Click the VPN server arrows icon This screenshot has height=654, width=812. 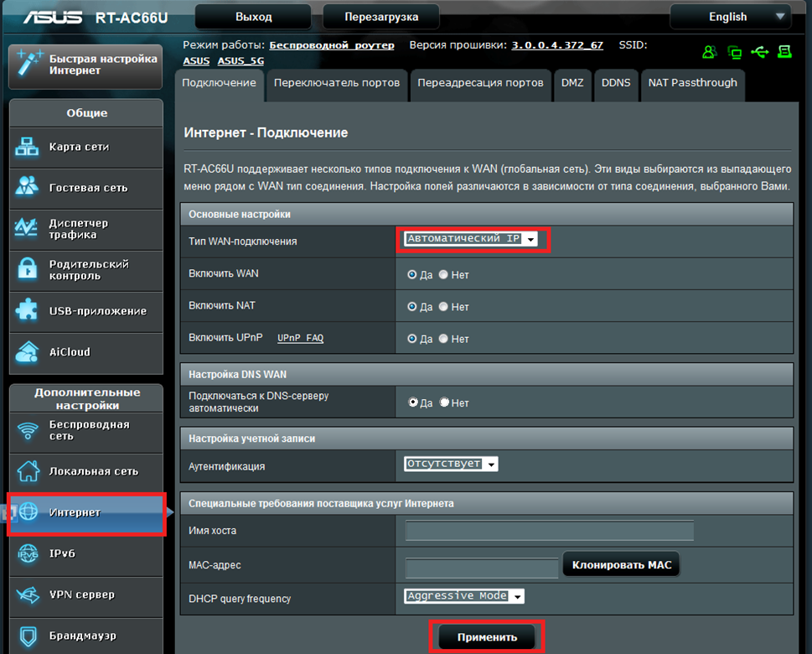[x=28, y=594]
